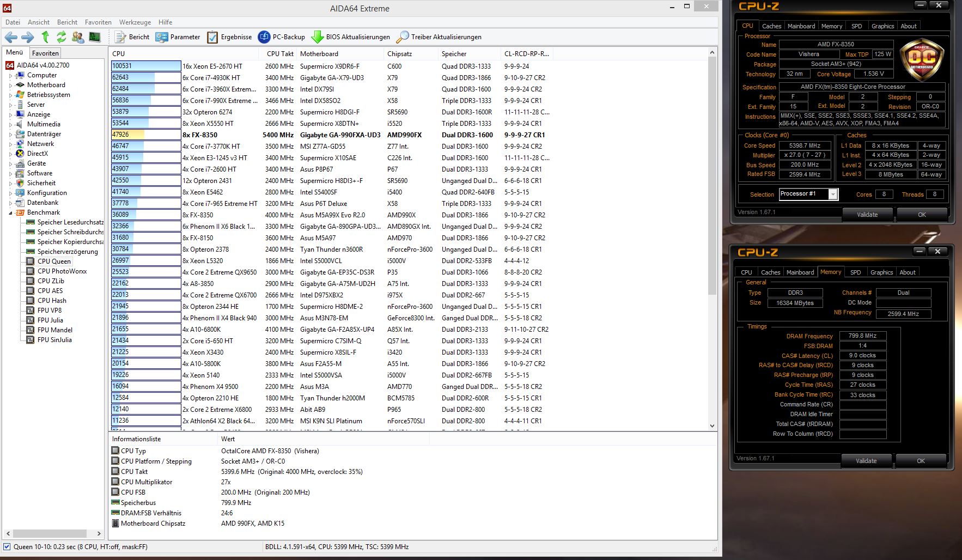Click Validate in lower CPU-Z window
This screenshot has height=560, width=962.
[866, 461]
